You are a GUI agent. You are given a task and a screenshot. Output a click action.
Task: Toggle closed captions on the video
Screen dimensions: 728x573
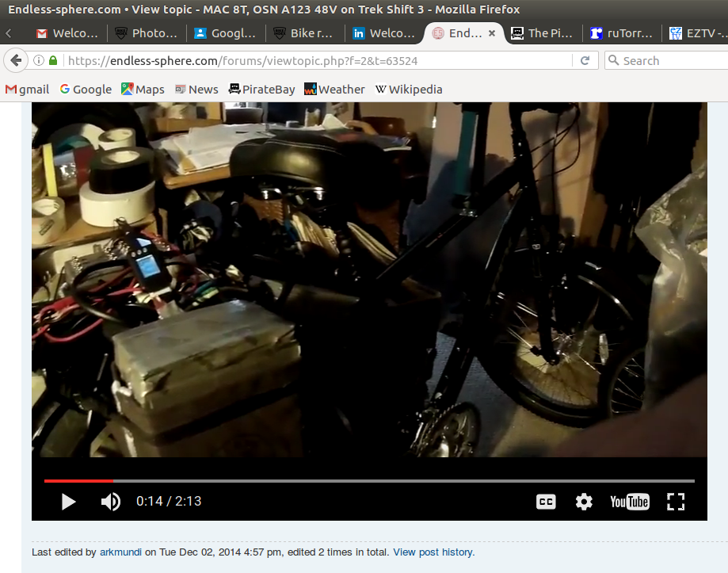pos(546,502)
